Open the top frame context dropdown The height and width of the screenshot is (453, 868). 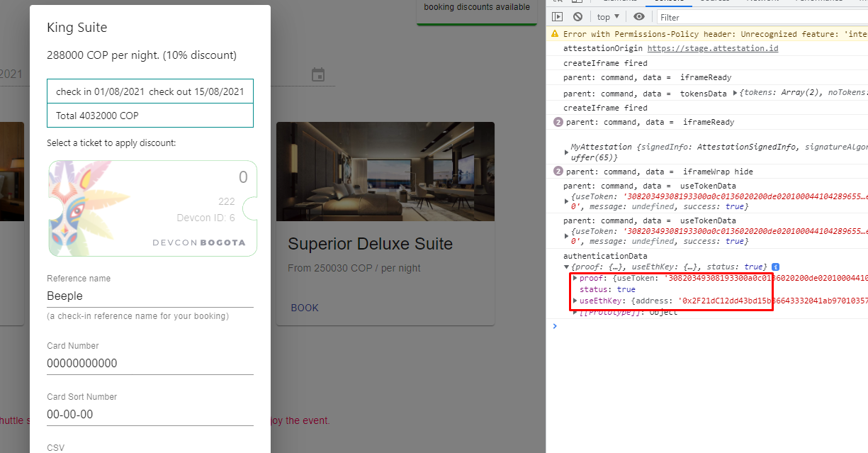click(x=608, y=16)
